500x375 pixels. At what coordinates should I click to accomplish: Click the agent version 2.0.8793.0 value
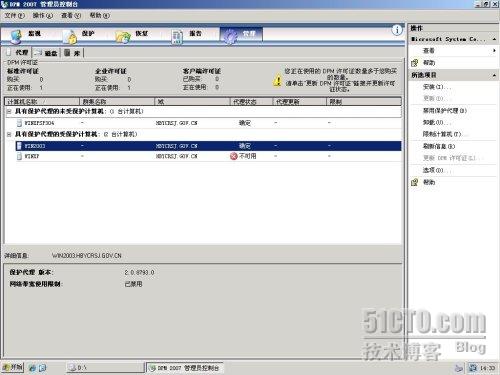click(x=139, y=272)
